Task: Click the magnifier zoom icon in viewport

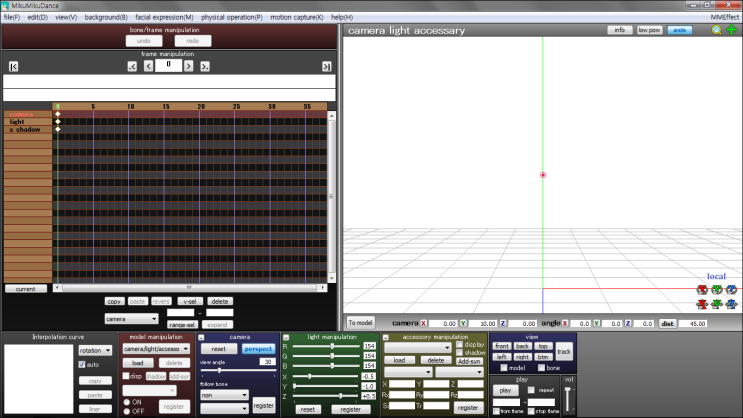Action: [717, 31]
